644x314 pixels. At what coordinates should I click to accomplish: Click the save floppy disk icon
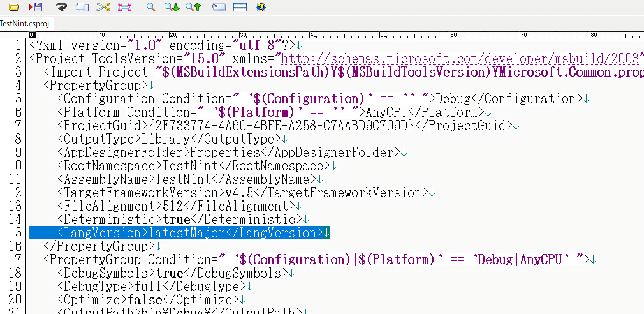click(x=36, y=7)
